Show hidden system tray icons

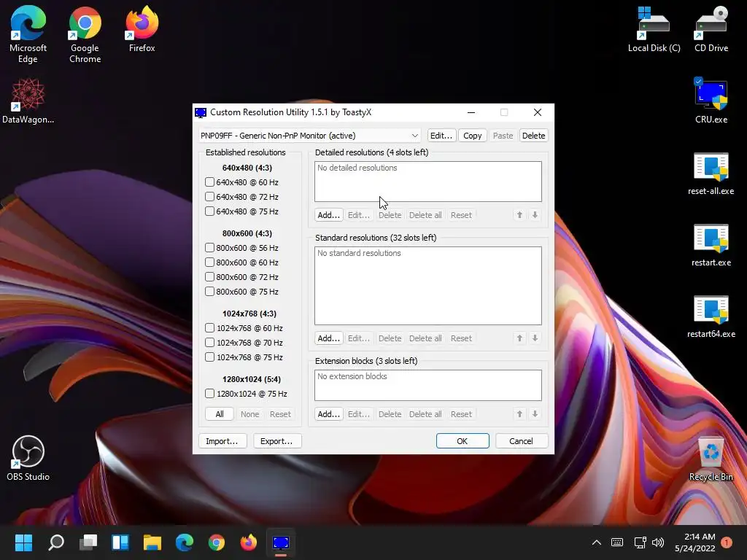[x=596, y=542]
